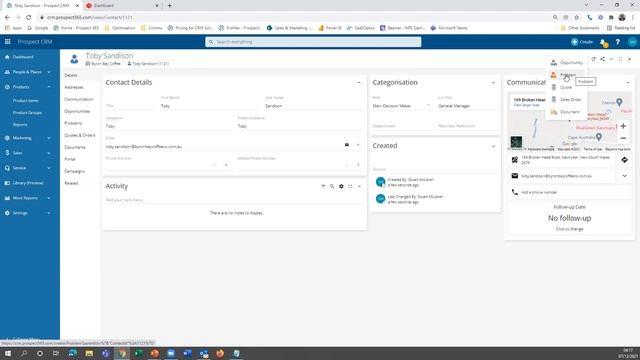Click the Create plus button

(x=582, y=42)
